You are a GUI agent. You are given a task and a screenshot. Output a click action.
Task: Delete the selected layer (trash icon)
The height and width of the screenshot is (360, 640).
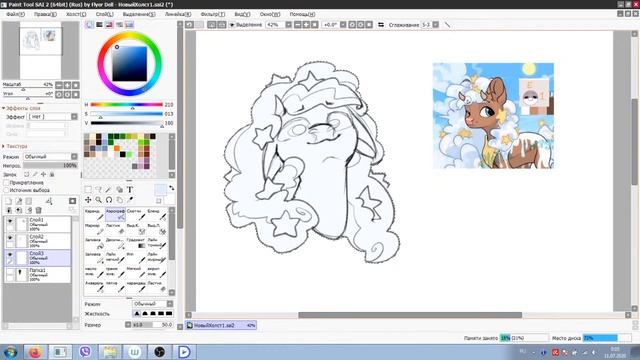(x=39, y=210)
